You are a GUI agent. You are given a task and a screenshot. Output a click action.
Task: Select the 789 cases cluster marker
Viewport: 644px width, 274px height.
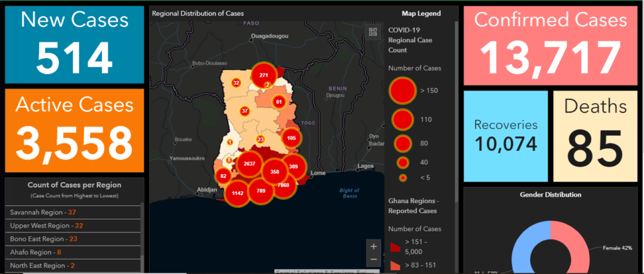click(x=261, y=191)
